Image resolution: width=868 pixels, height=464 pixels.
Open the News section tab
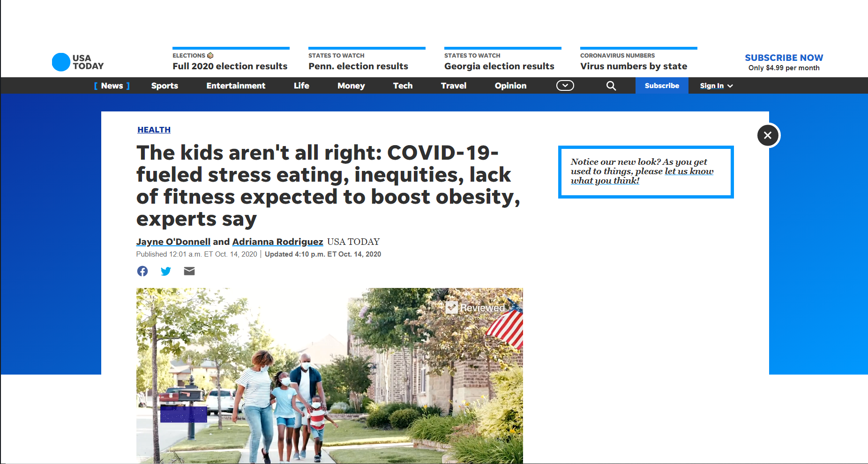[x=112, y=86]
